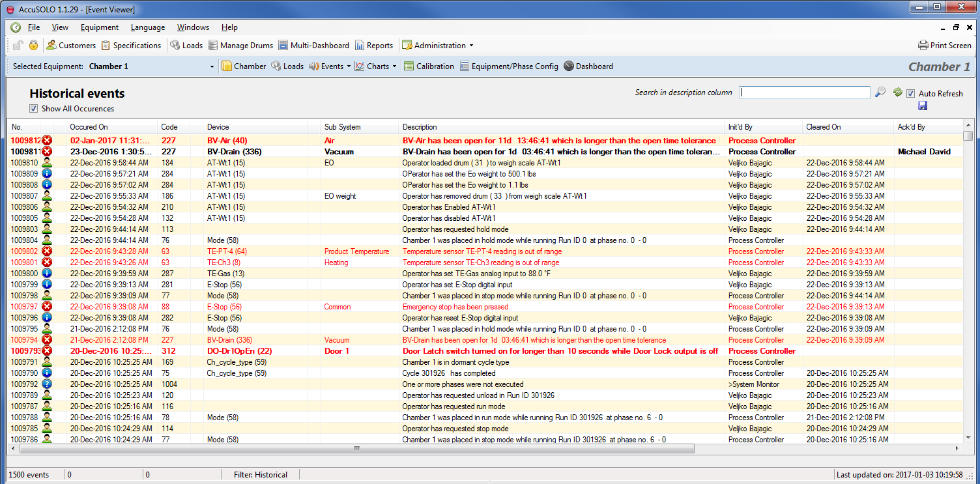Image resolution: width=980 pixels, height=484 pixels.
Task: Open the Equipment menu
Action: click(99, 27)
